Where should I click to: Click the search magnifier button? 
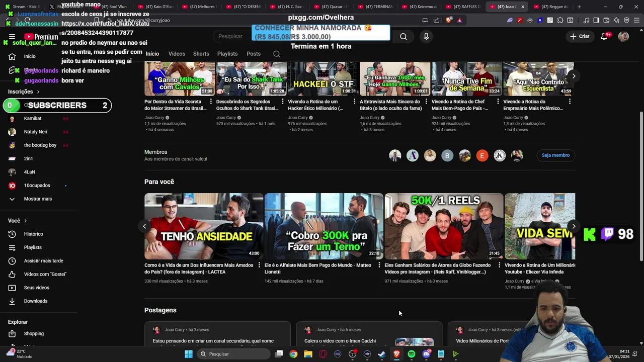coord(404,36)
